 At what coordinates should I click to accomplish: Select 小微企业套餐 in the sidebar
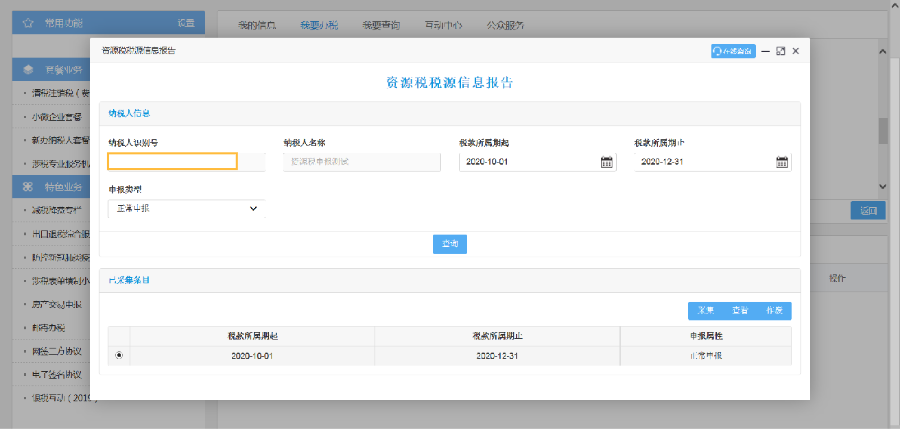click(57, 117)
